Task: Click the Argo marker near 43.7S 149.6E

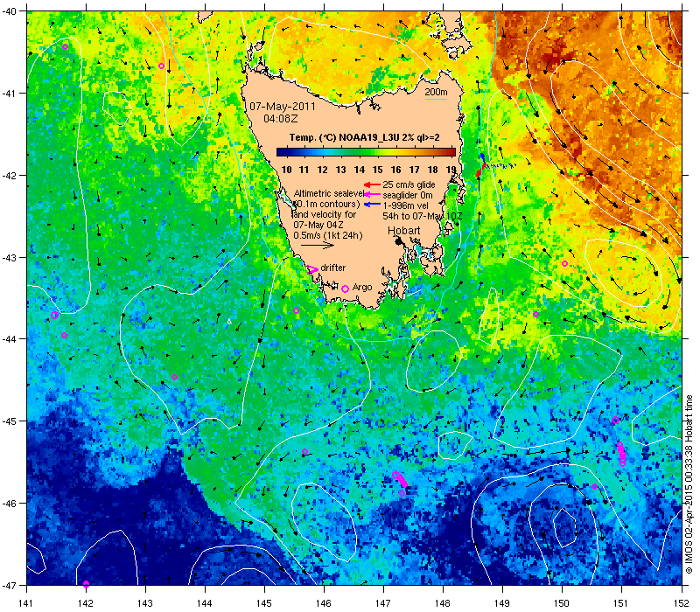Action: click(536, 315)
